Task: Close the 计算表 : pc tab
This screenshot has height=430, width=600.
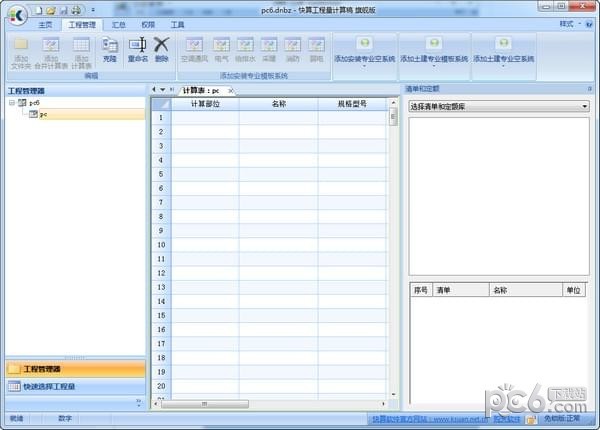Action: click(x=231, y=91)
